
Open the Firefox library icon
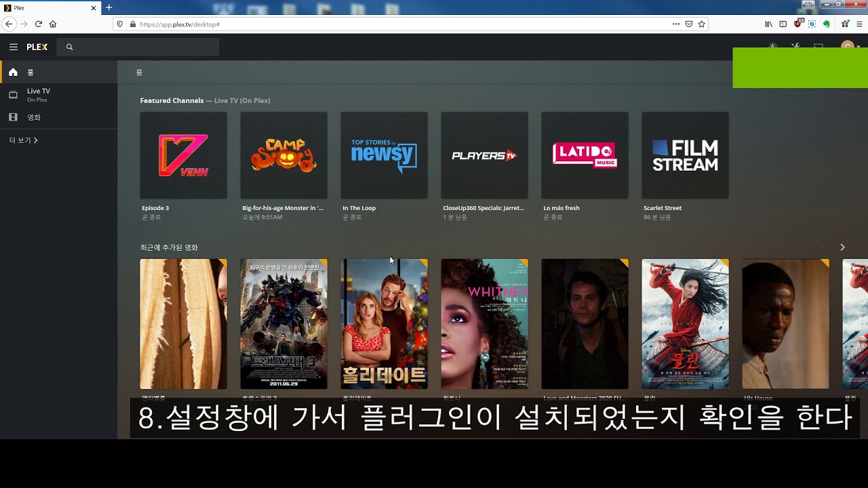(x=768, y=24)
